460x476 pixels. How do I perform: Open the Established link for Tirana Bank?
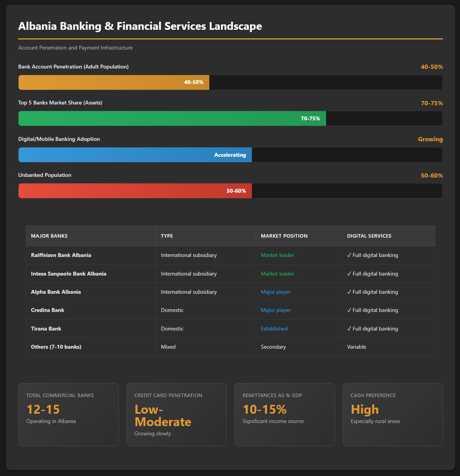[x=274, y=329]
